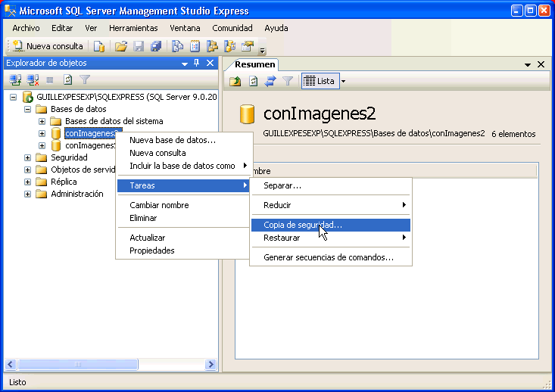This screenshot has width=555, height=392.
Task: Pin the Explorador de objetos panel
Action: point(197,64)
